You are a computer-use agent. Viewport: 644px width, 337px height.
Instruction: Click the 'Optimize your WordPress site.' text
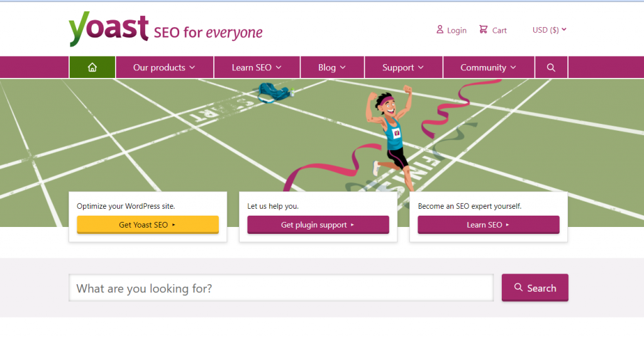[x=126, y=206]
